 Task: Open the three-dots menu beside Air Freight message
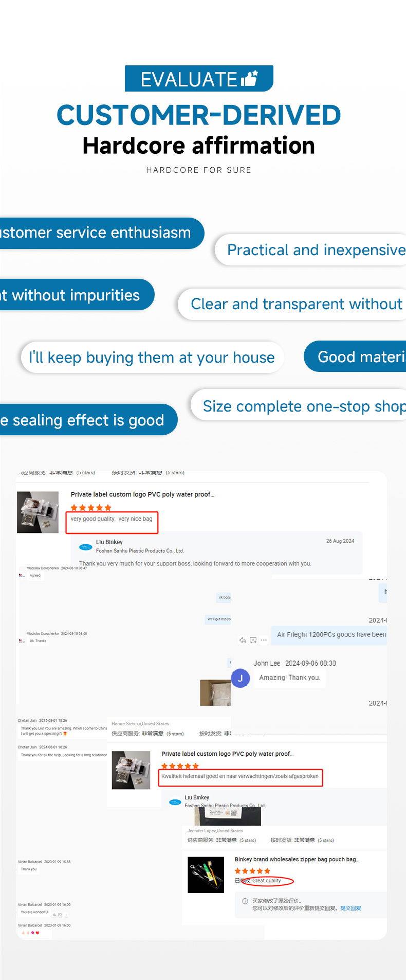click(264, 640)
